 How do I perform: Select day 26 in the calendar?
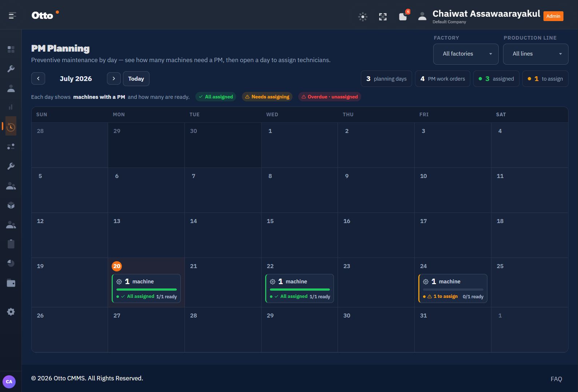(40, 315)
